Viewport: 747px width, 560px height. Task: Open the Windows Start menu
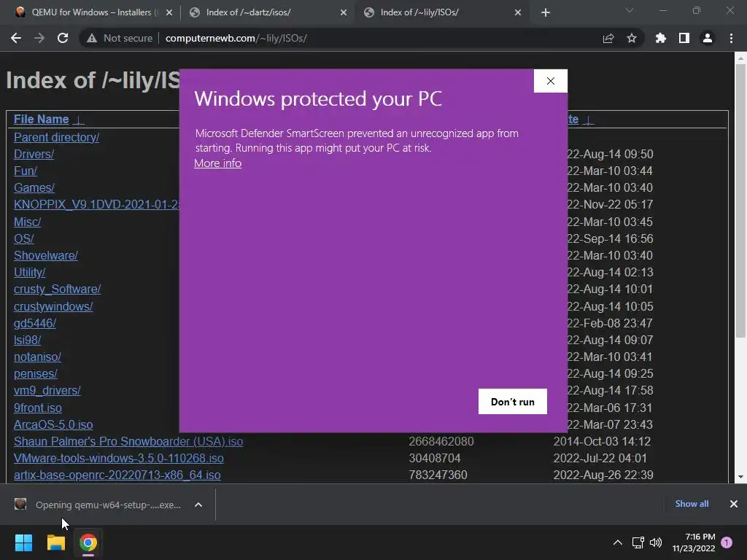pos(23,542)
